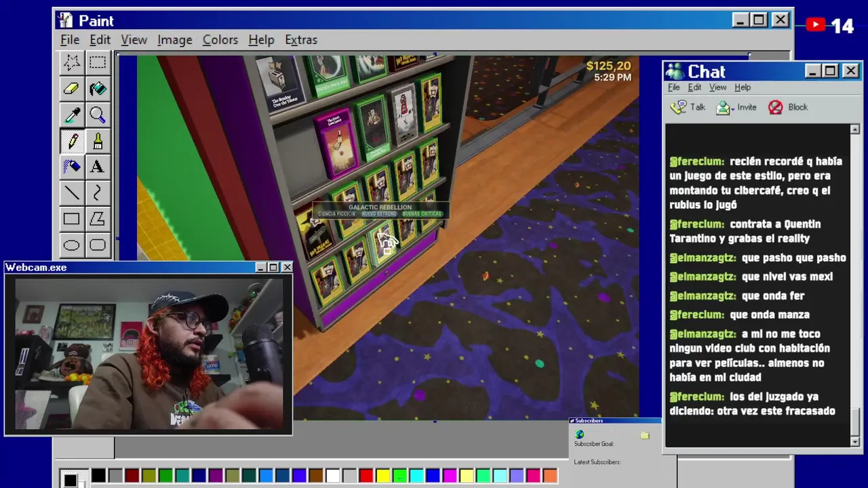Select the Rectangle shape tool

point(71,219)
